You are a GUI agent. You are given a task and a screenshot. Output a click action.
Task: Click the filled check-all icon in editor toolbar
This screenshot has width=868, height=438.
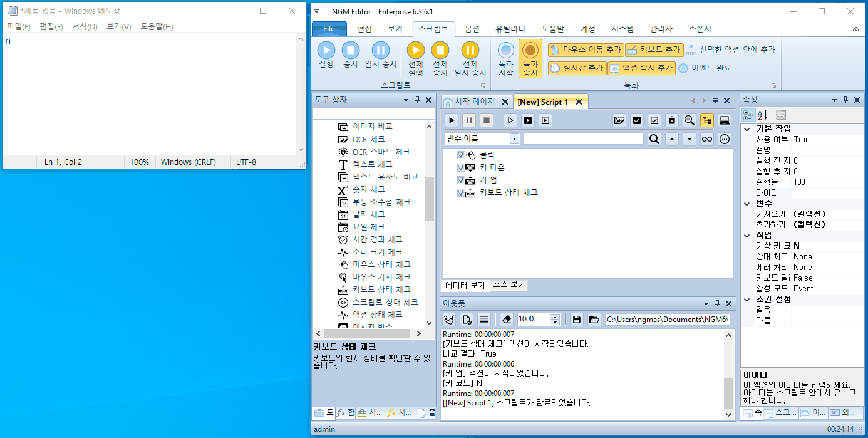(637, 120)
